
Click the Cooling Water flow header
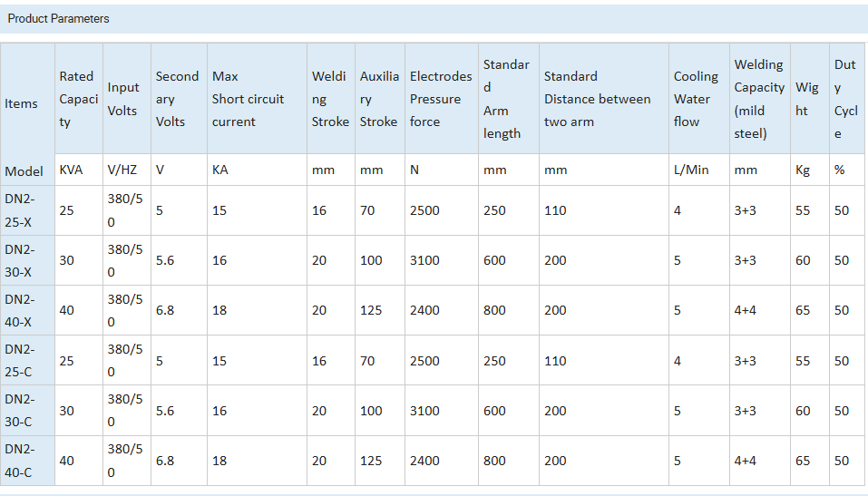click(698, 99)
